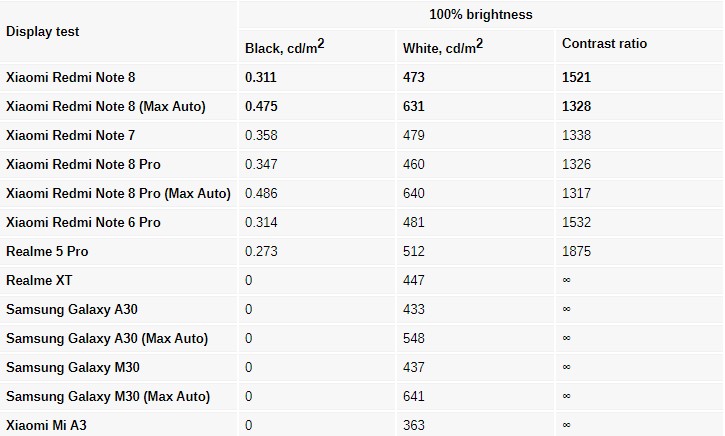Select the Xiaomi Redmi Note 7 label

[x=71, y=135]
